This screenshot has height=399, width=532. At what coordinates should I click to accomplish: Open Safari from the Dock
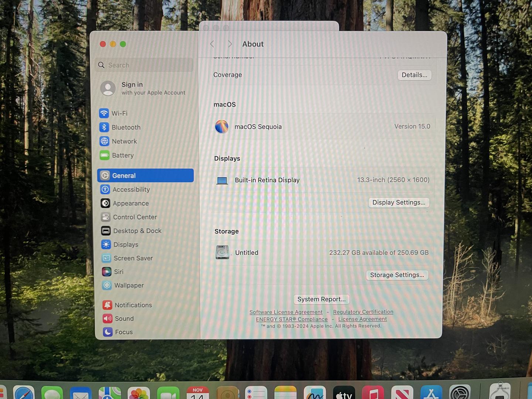24,393
